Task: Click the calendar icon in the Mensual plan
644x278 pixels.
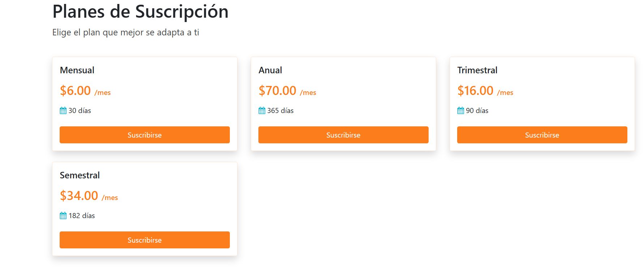Action: tap(63, 110)
